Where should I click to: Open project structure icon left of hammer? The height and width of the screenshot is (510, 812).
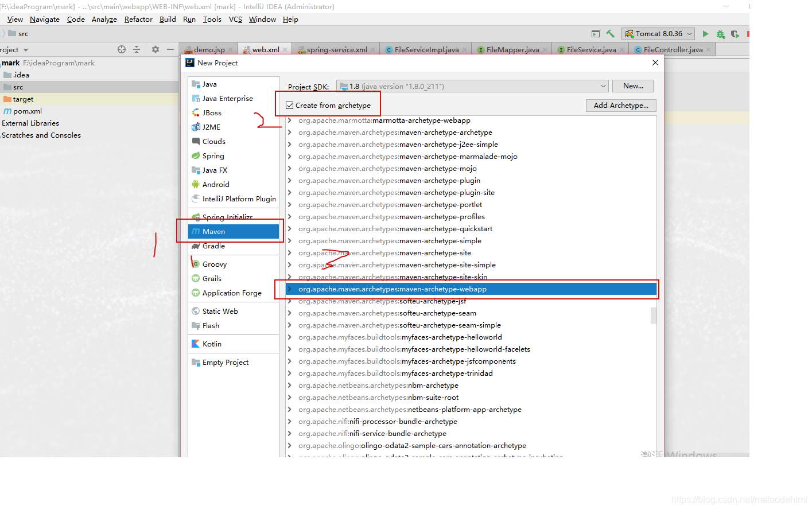tap(596, 34)
